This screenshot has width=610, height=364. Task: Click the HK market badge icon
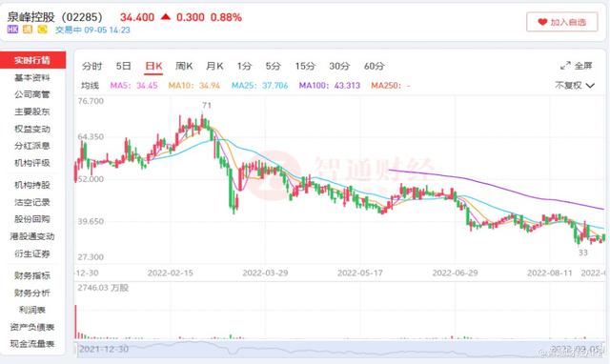pos(12,30)
